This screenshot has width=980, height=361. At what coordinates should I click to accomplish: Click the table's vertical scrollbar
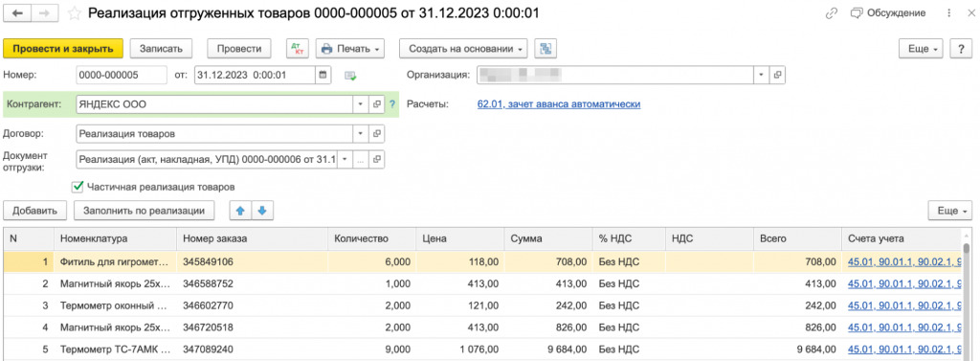pyautogui.click(x=966, y=294)
